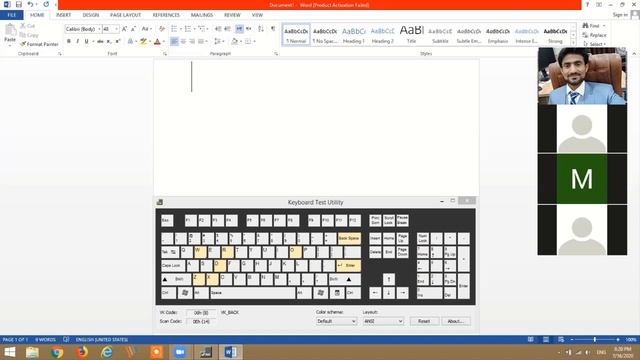Switch to the PAGE LAYOUT tab
The width and height of the screenshot is (640, 360).
coord(125,15)
